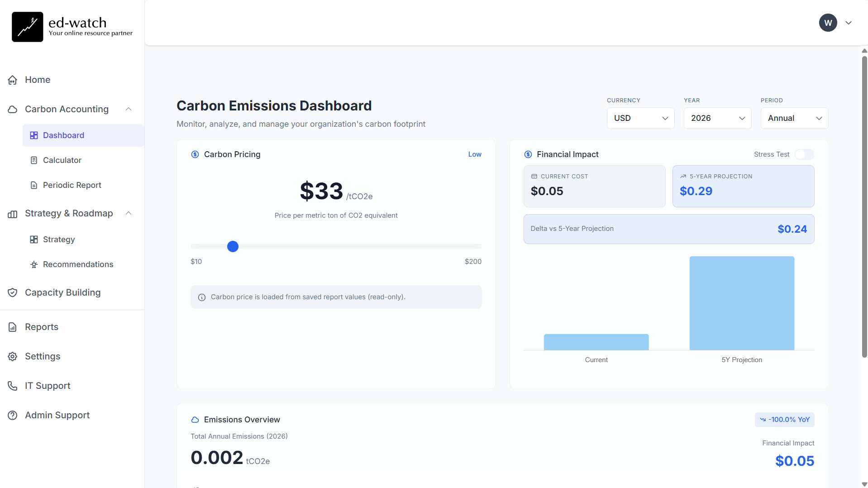
Task: Navigate to Home in the sidebar
Action: (37, 80)
